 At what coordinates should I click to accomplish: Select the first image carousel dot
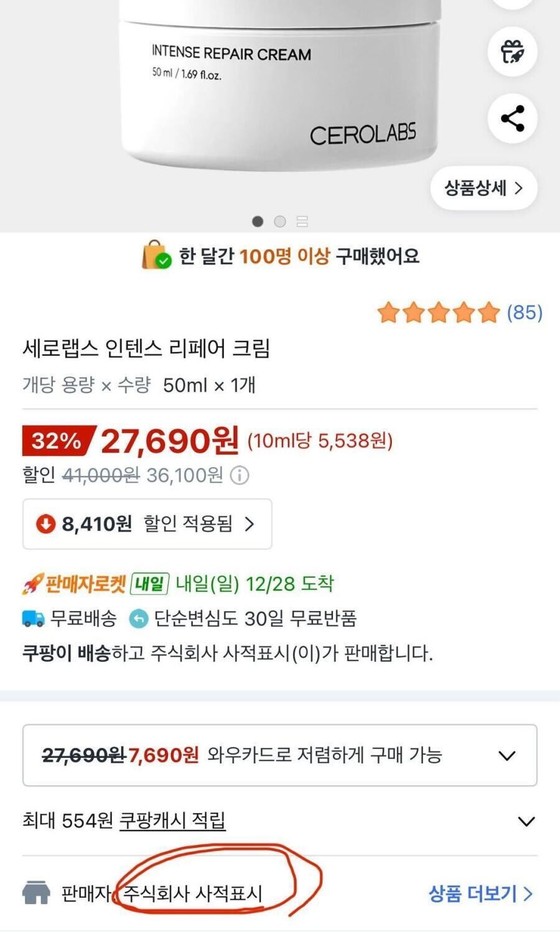click(x=258, y=221)
